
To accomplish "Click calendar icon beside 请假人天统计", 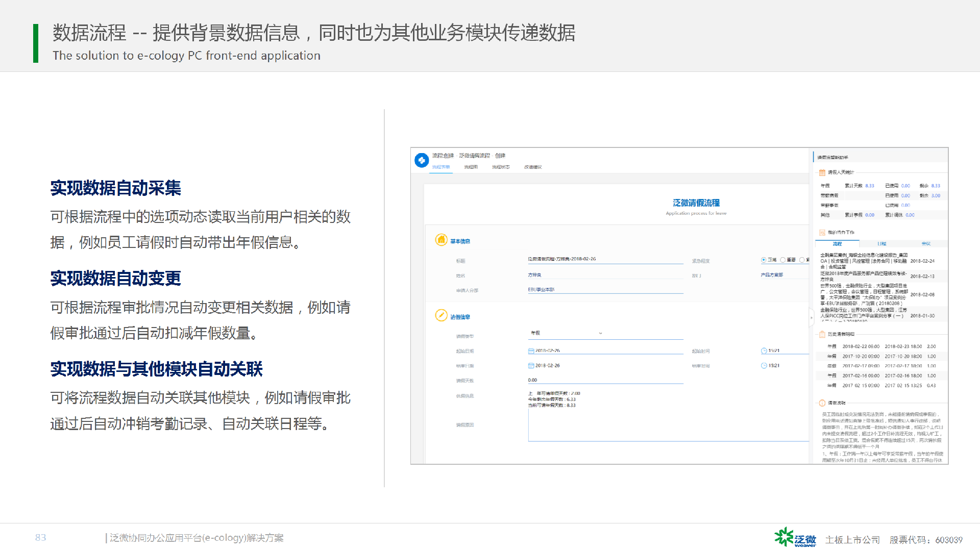I will click(822, 172).
